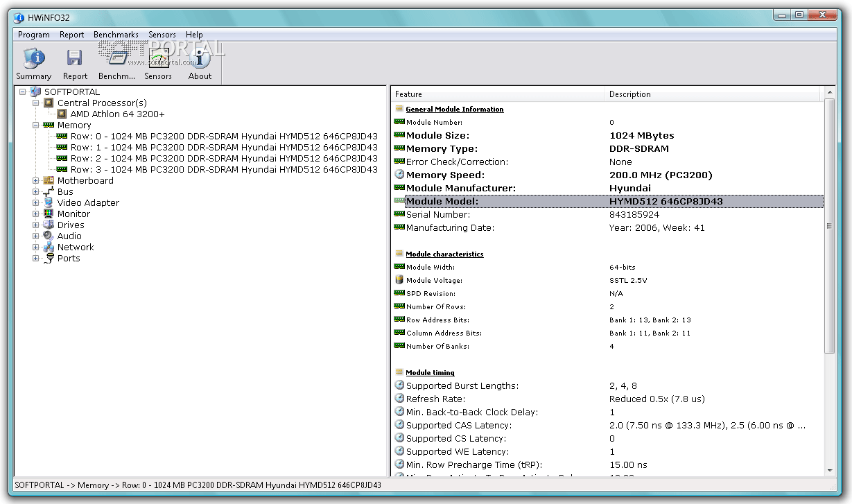Open the Sensors gauge icon
Screen dimensions: 852x504
(x=158, y=59)
